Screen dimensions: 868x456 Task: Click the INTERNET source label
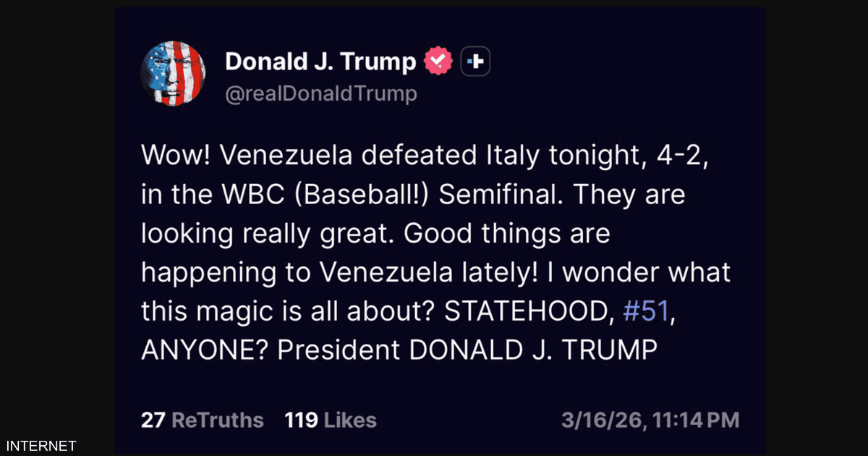(41, 446)
